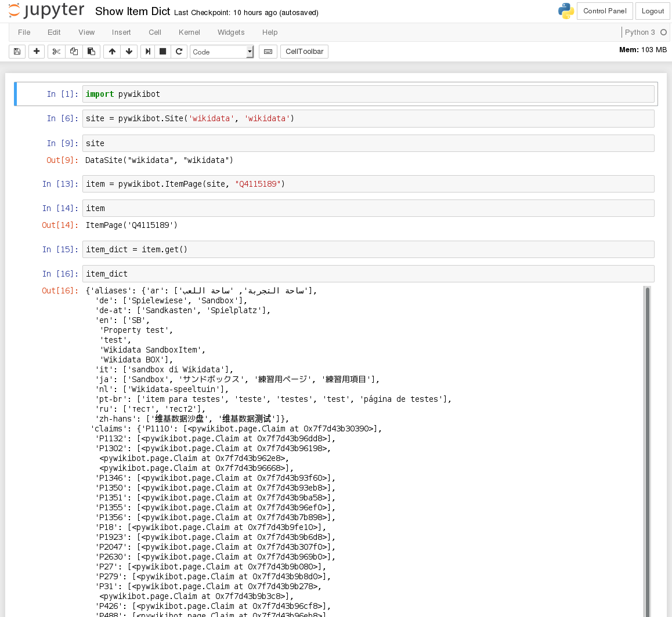Open the Kernel menu
The width and height of the screenshot is (672, 617).
pos(189,32)
